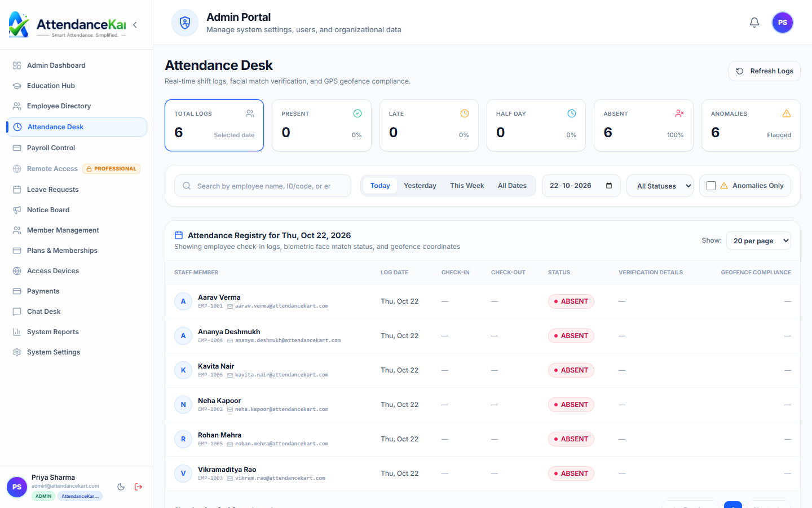Open the PS user avatar in header
Image resolution: width=812 pixels, height=508 pixels.
pyautogui.click(x=783, y=23)
